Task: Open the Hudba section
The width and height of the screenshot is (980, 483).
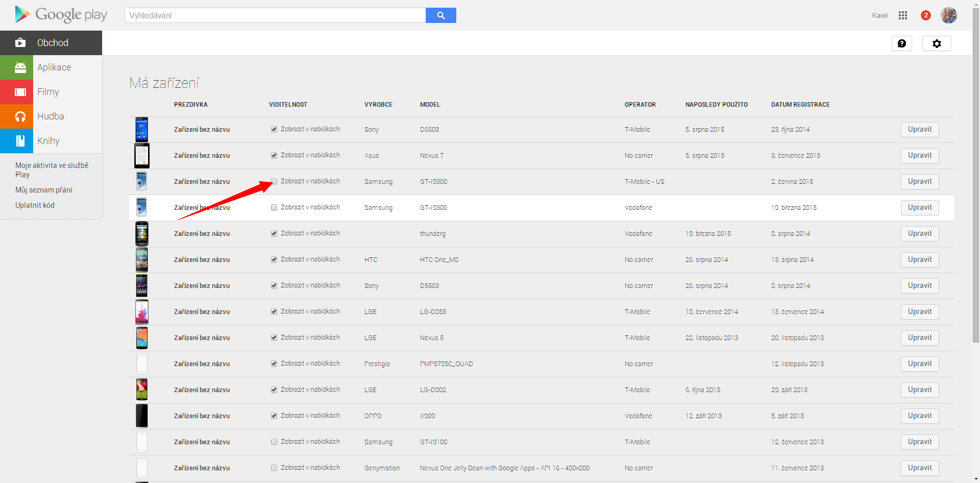Action: [x=51, y=116]
